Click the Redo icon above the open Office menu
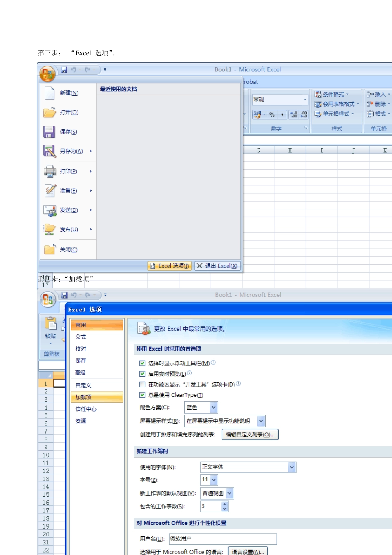The width and height of the screenshot is (392, 555). click(x=87, y=70)
